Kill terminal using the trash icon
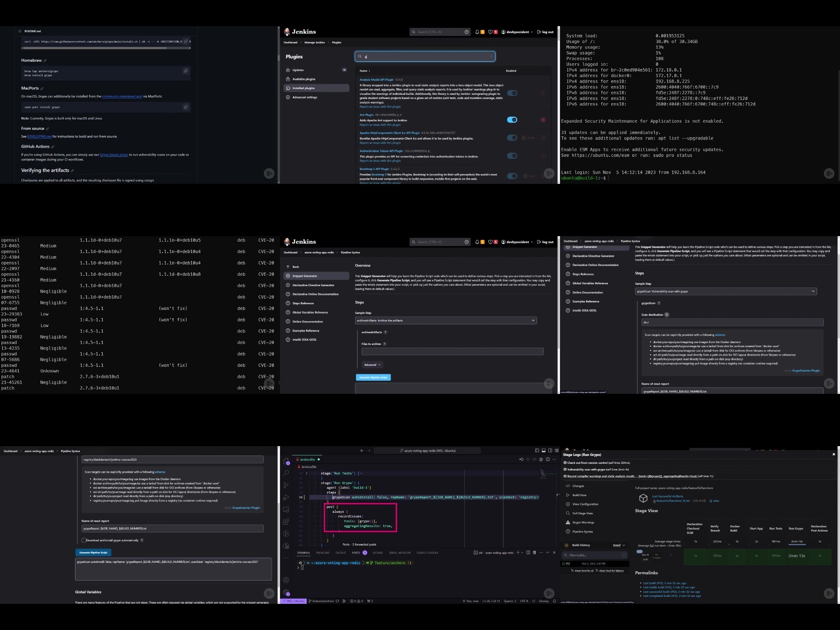This screenshot has height=630, width=840. click(x=534, y=553)
